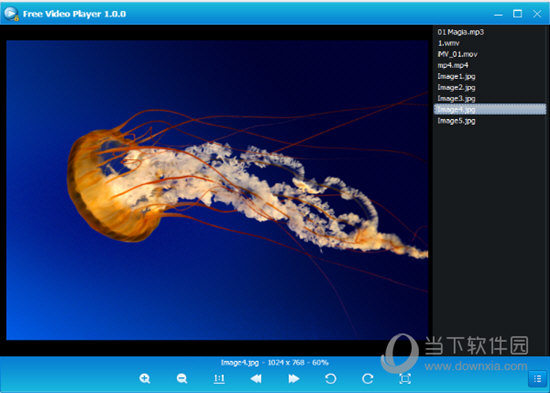Open Image2.jpg from playlist
This screenshot has width=550, height=393.
pos(490,87)
